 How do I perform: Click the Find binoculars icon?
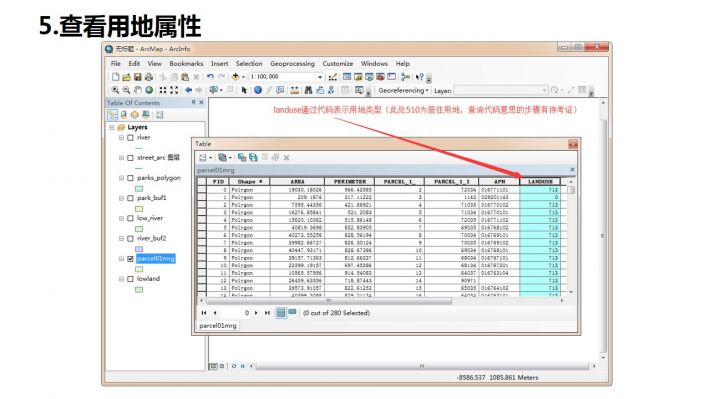point(308,90)
